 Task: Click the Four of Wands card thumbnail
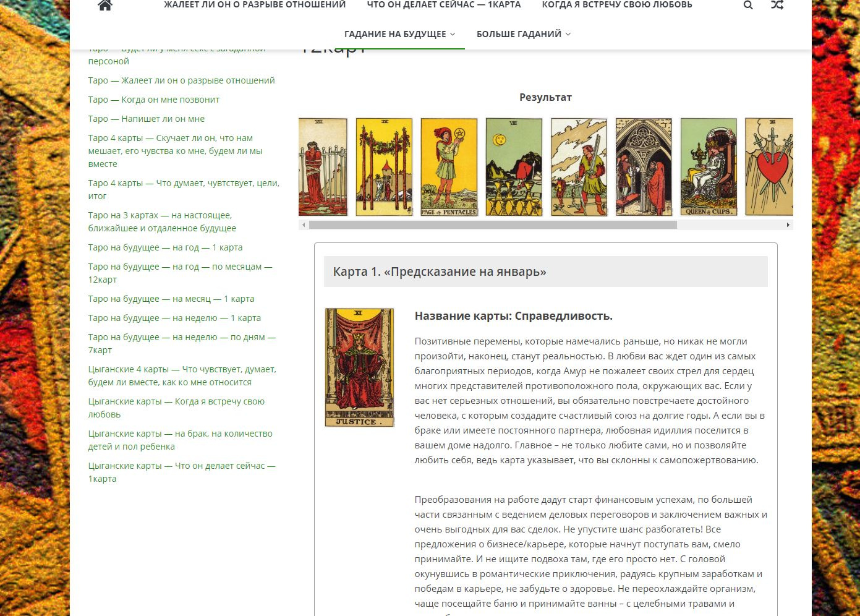pyautogui.click(x=384, y=167)
